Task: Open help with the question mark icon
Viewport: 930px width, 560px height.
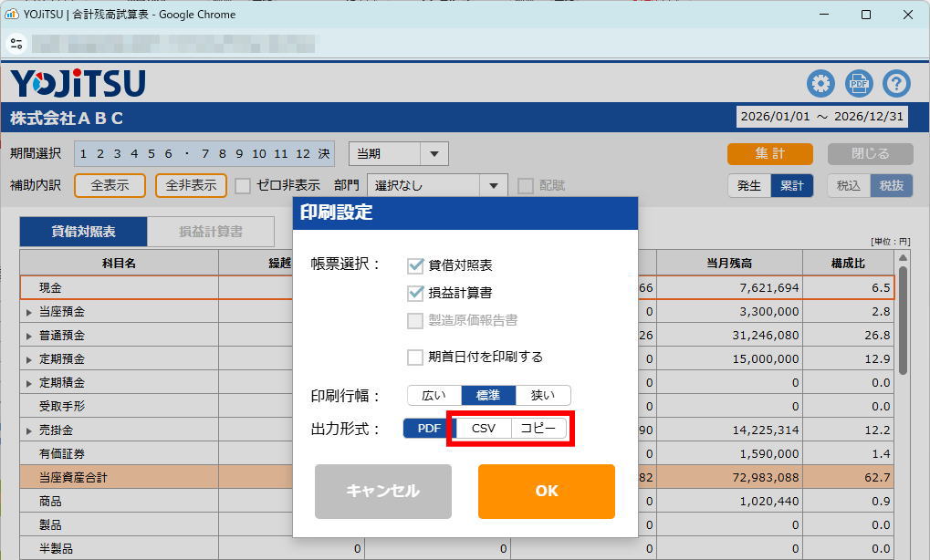Action: coord(897,84)
